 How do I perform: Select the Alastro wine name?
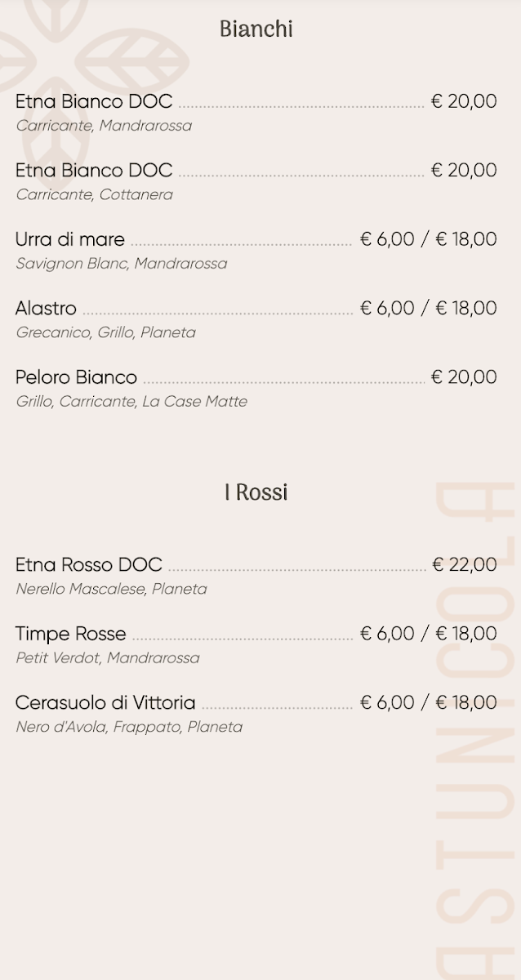46,308
